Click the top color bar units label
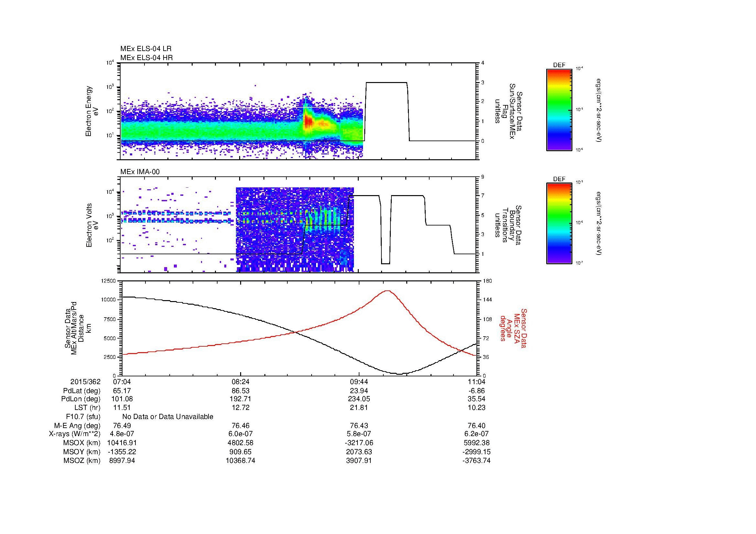This screenshot has height=534, width=756. pos(599,110)
